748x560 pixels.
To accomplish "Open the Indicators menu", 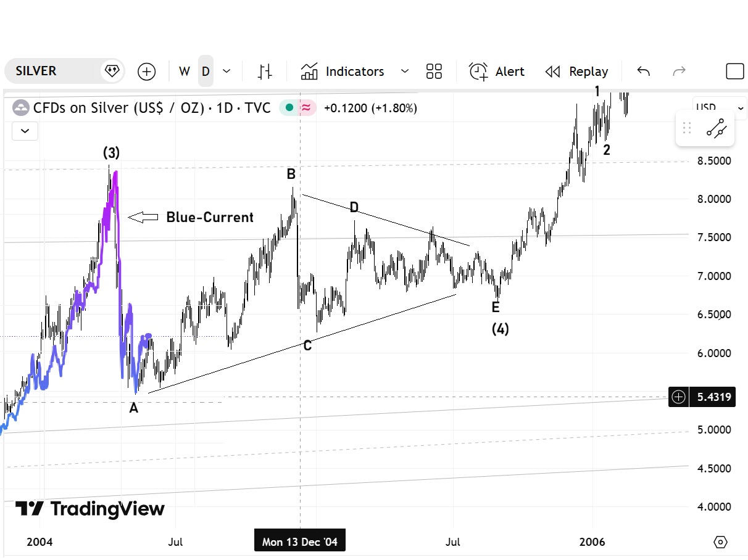I will coord(343,72).
